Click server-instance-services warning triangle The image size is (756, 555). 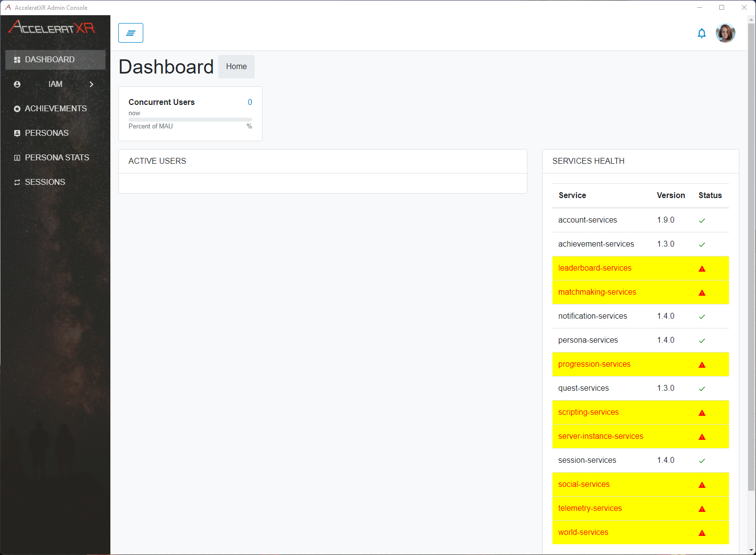tap(702, 437)
